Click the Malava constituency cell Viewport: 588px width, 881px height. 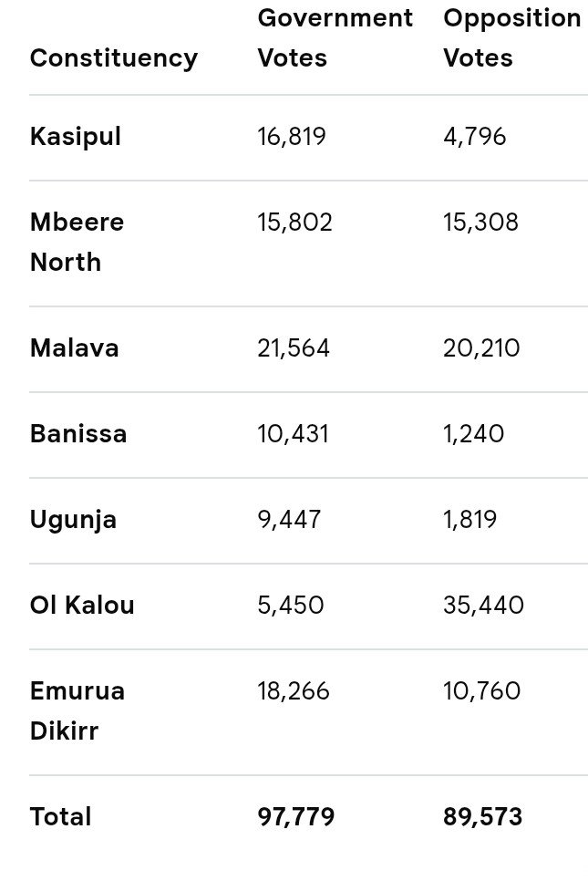[75, 348]
